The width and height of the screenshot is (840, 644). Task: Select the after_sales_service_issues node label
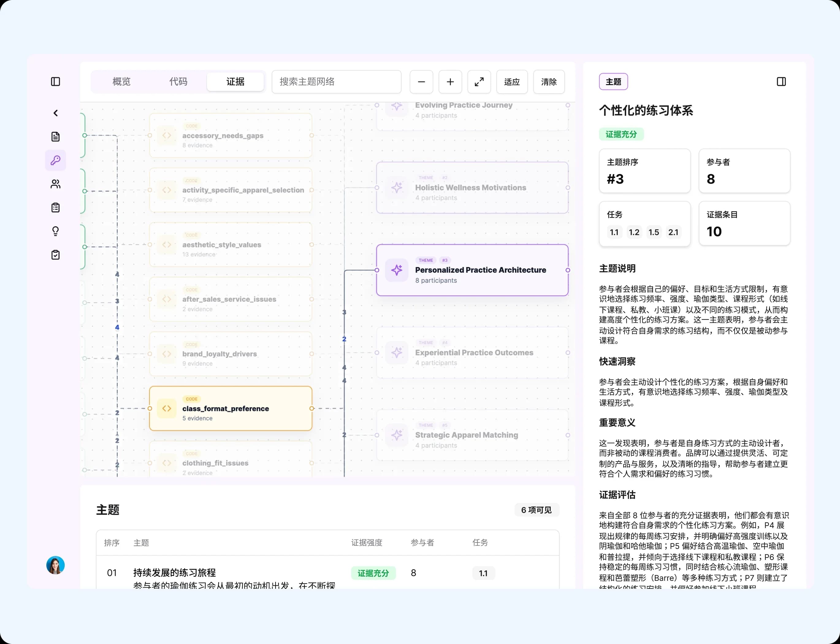[x=229, y=299]
